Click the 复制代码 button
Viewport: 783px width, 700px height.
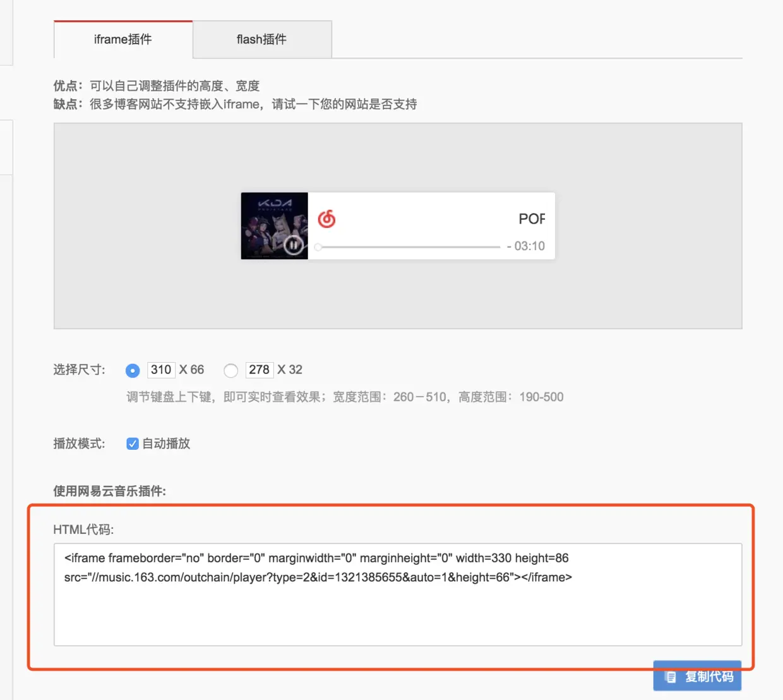point(697,676)
